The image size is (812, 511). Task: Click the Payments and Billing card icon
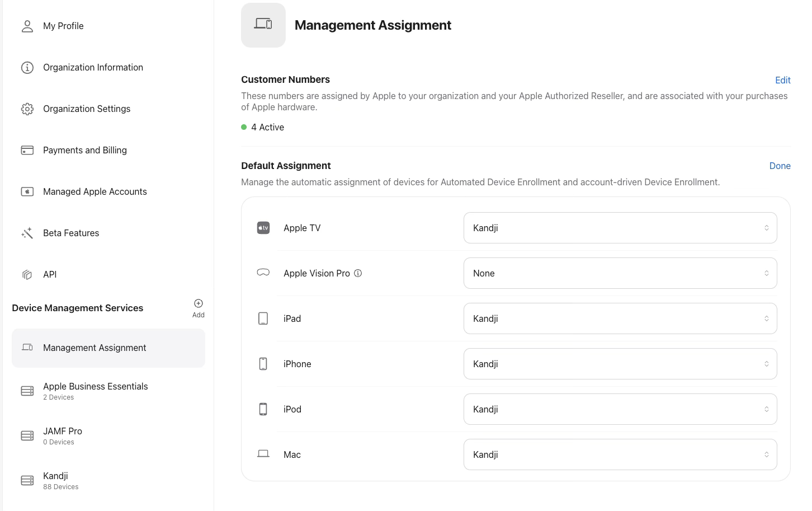(x=27, y=150)
